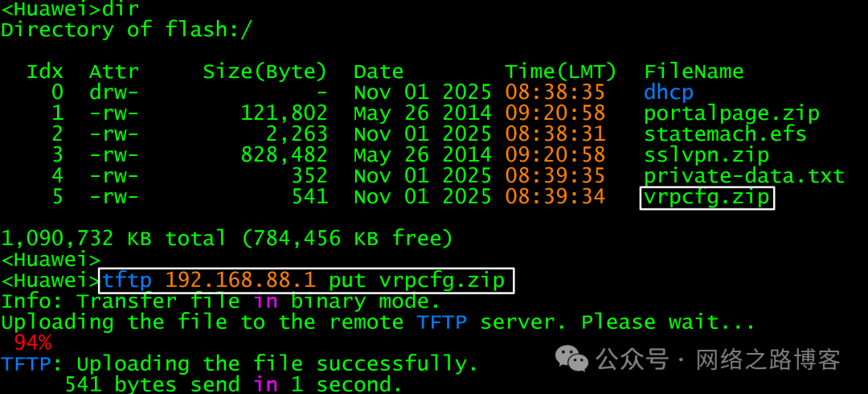Click the Date column header
Image resolution: width=868 pixels, height=394 pixels.
pos(379,71)
